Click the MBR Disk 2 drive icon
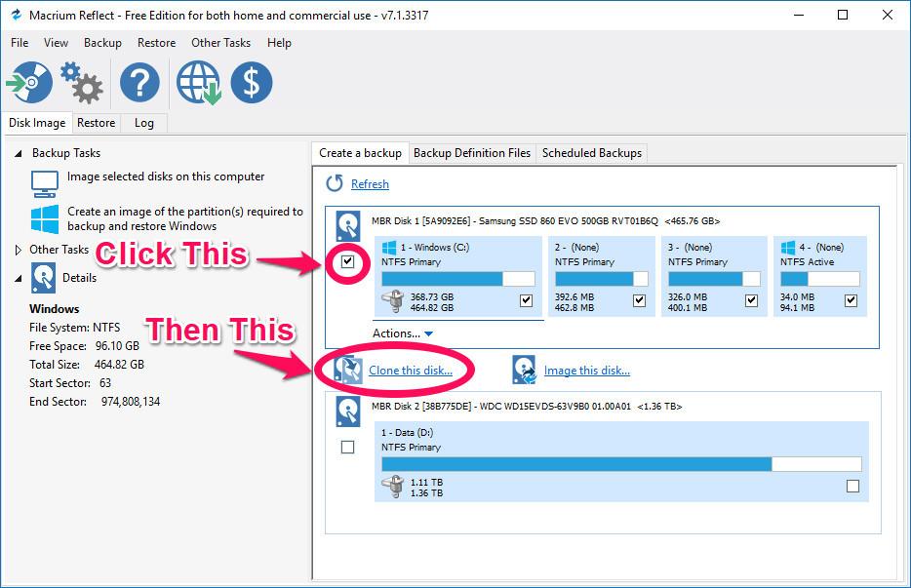The width and height of the screenshot is (911, 588). pyautogui.click(x=348, y=412)
